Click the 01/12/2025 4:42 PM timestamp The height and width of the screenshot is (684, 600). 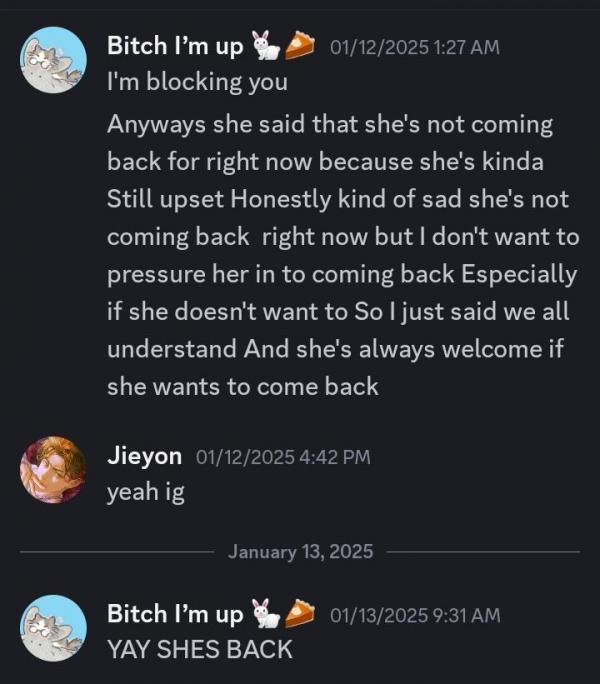coord(283,457)
